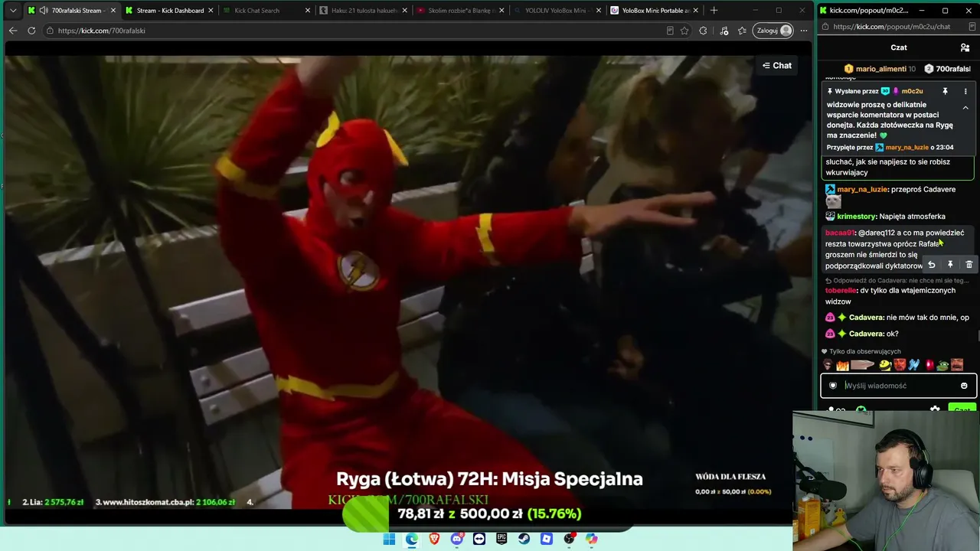Pin the bacaa91 chat message

[950, 265]
